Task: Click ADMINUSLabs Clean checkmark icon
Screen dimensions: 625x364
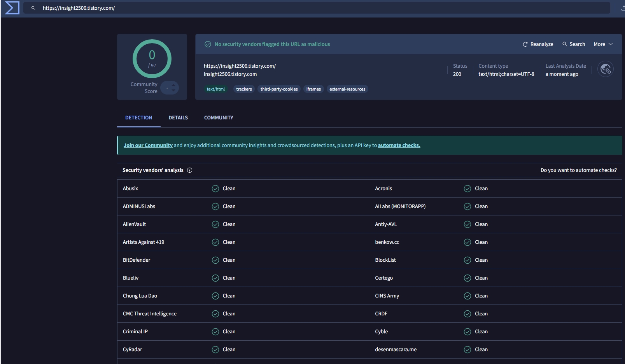Action: [215, 206]
